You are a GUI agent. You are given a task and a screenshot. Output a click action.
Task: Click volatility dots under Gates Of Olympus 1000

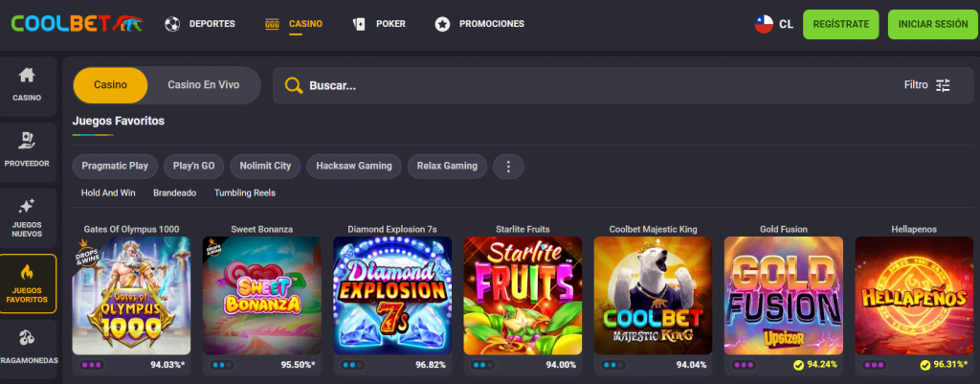tap(92, 365)
